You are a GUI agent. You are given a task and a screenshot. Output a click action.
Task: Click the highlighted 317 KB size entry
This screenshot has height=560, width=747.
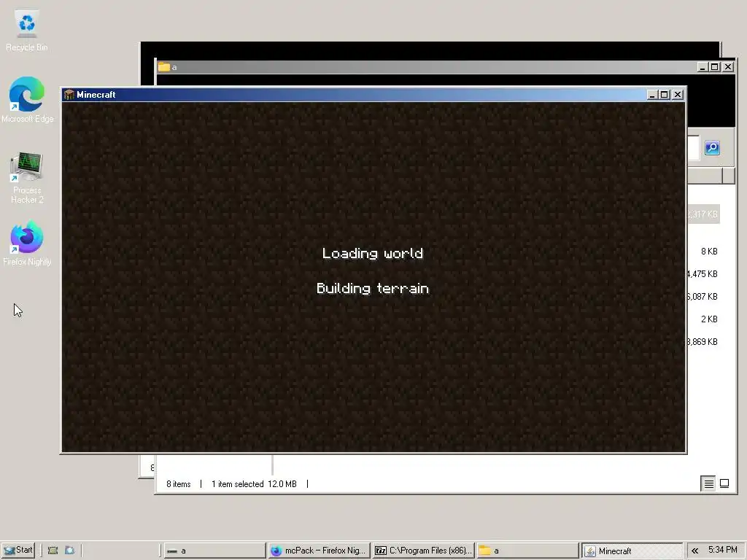[703, 214]
